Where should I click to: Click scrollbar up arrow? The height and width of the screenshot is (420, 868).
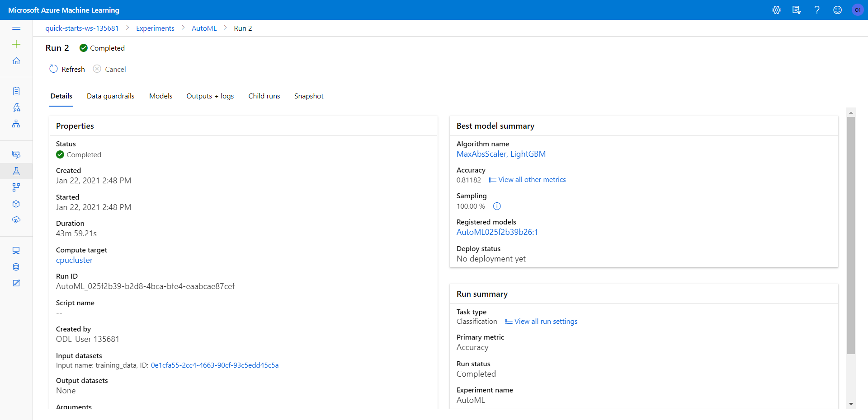tap(851, 112)
